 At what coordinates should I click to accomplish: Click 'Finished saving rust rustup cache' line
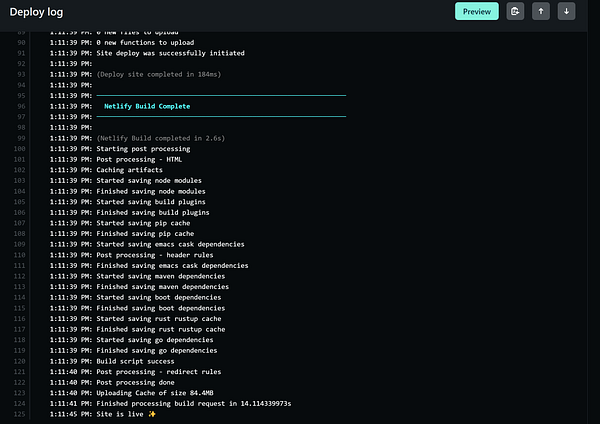(x=161, y=329)
